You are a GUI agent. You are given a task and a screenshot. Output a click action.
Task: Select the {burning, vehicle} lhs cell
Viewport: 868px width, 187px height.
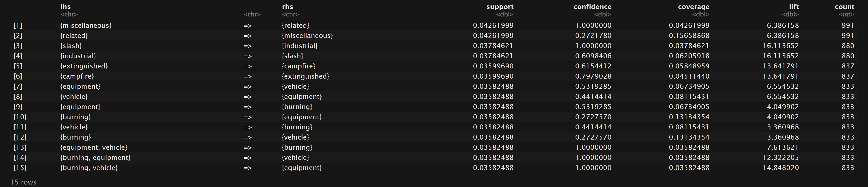pyautogui.click(x=89, y=167)
